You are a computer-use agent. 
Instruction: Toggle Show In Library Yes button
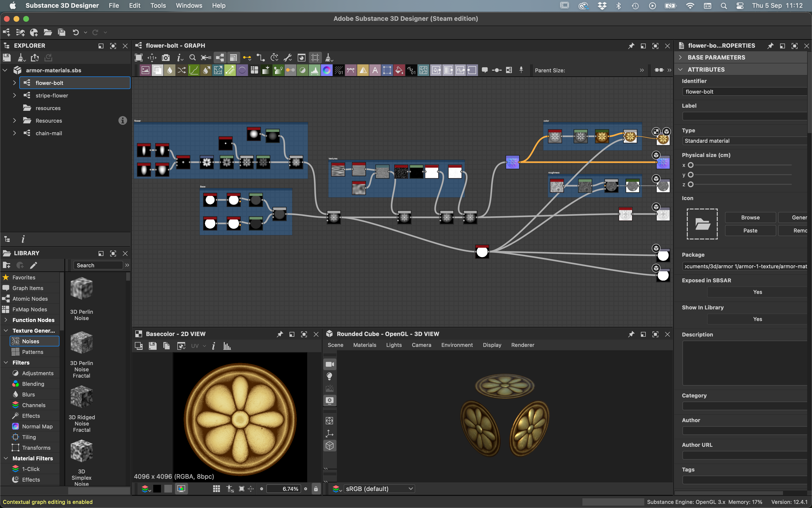757,319
